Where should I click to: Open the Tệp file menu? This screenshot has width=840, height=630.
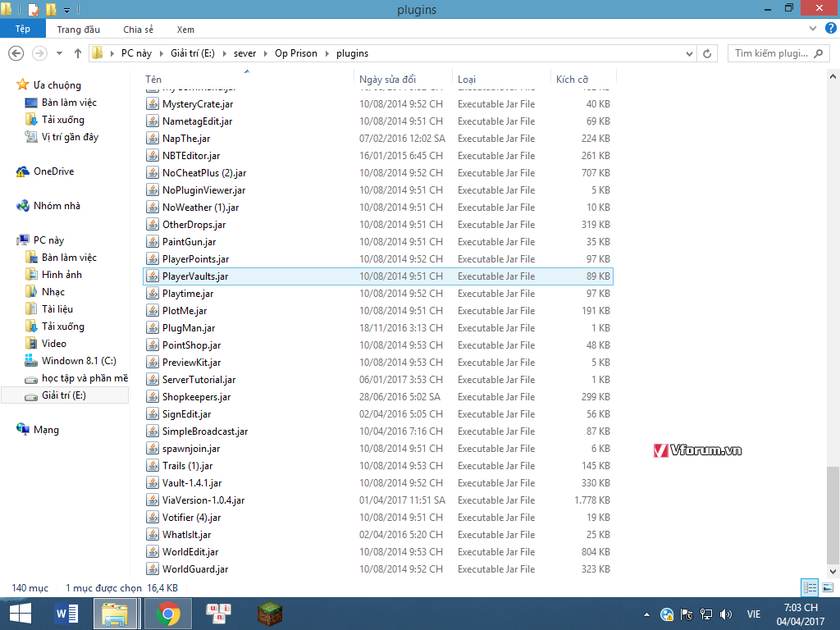pos(22,29)
